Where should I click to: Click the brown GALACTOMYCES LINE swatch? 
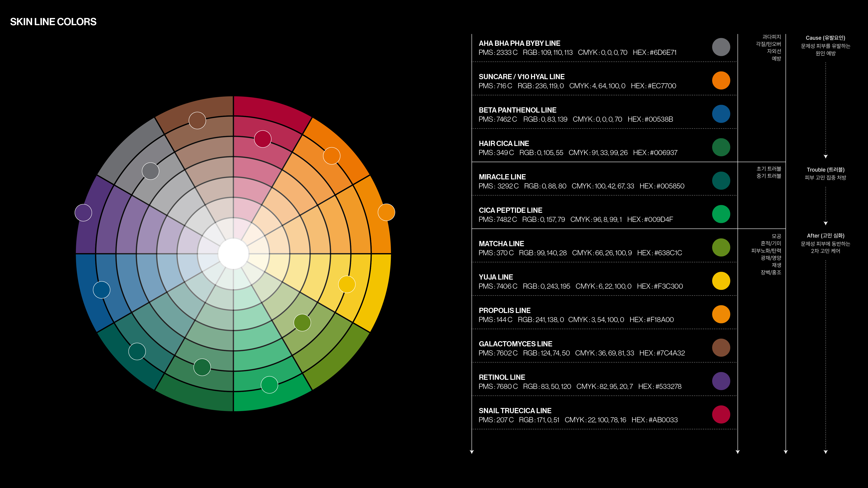coord(721,347)
